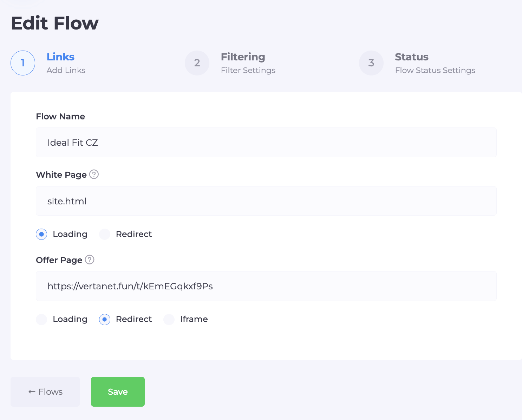Click the Filter Settings subtitle text

pyautogui.click(x=248, y=70)
